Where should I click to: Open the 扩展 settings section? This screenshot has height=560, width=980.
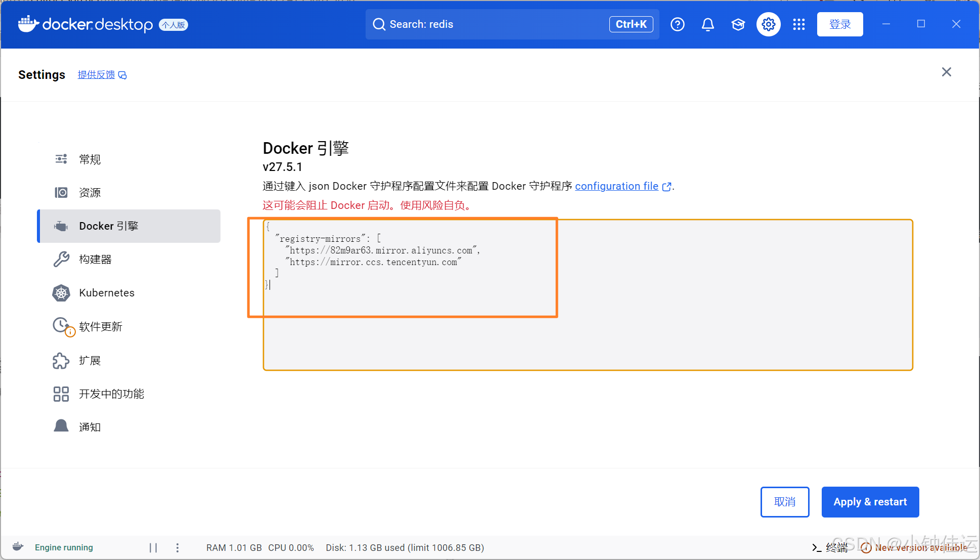click(129, 361)
